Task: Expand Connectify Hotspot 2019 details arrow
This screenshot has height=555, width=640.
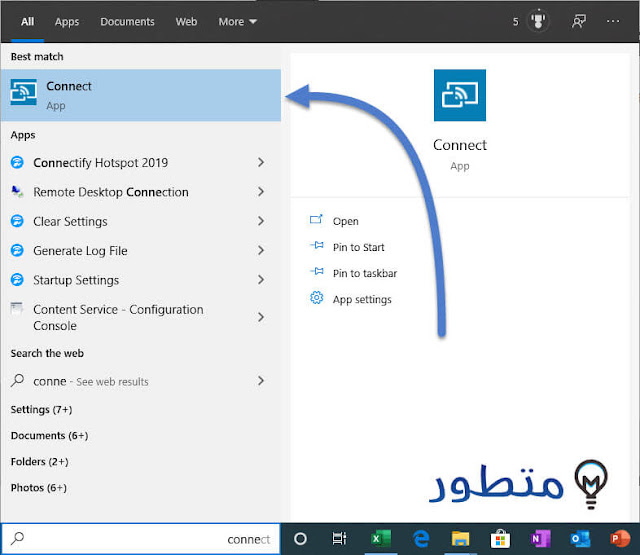Action: click(261, 162)
